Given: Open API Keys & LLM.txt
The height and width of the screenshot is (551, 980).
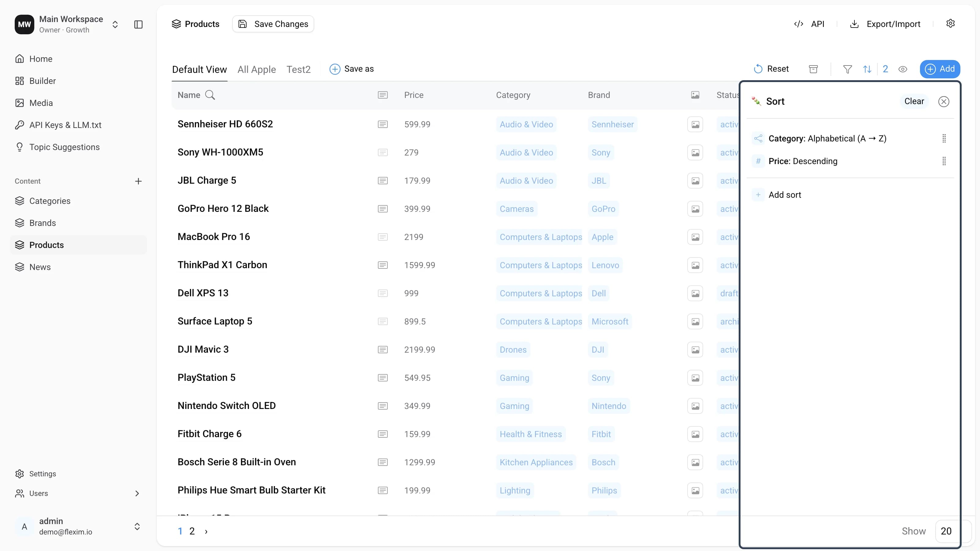Looking at the screenshot, I should coord(78,125).
